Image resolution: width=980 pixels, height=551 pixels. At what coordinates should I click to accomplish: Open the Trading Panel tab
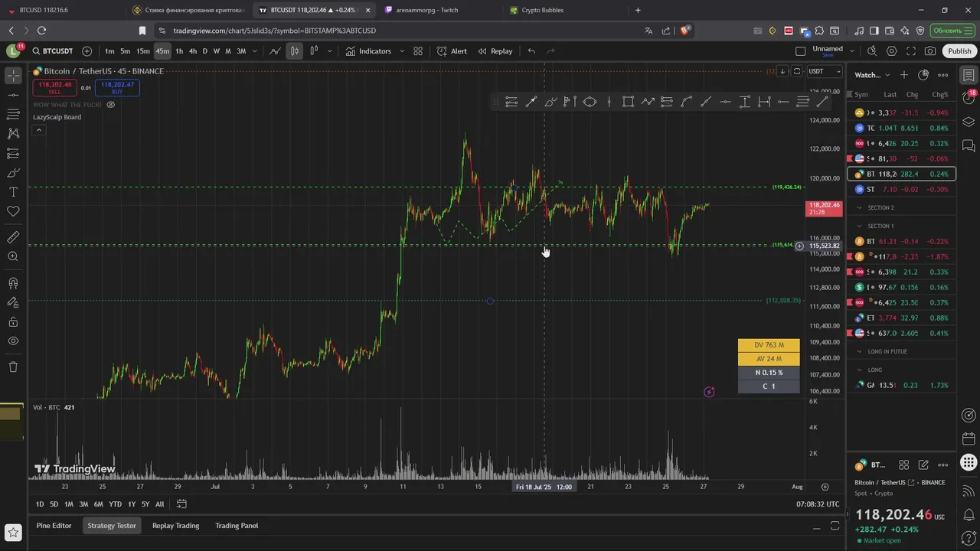pyautogui.click(x=237, y=526)
